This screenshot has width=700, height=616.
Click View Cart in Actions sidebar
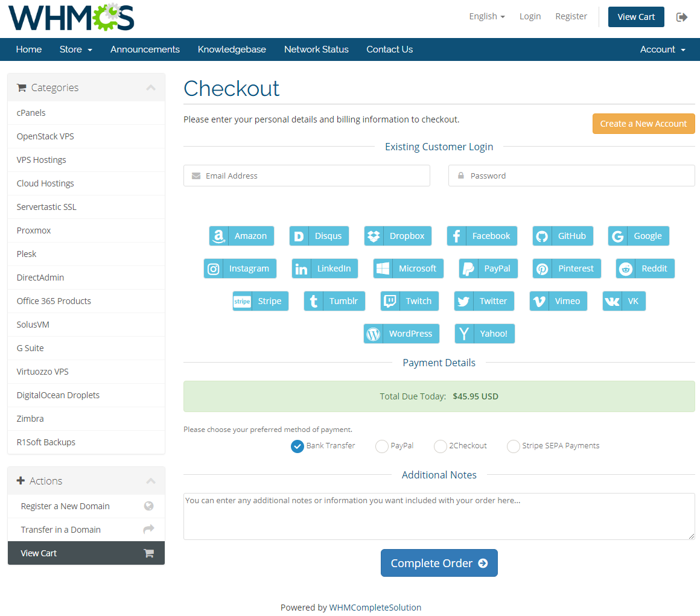coord(86,553)
